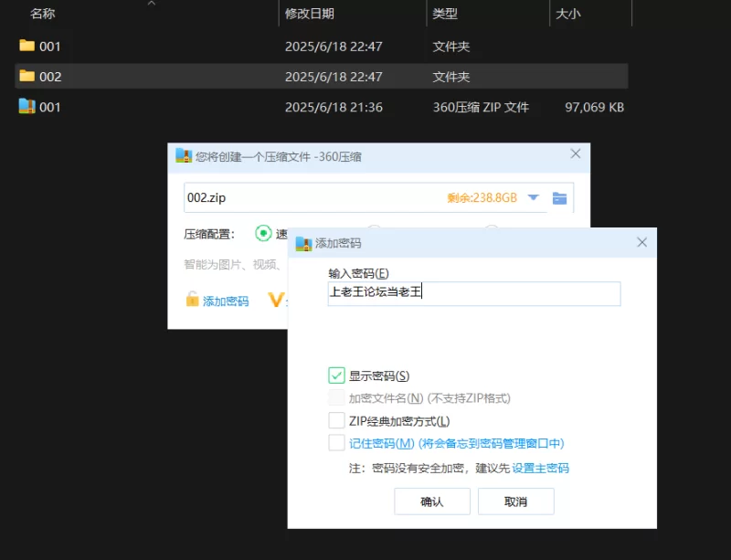Image resolution: width=731 pixels, height=560 pixels.
Task: Sort files by 修改日期 column header
Action: coord(309,14)
